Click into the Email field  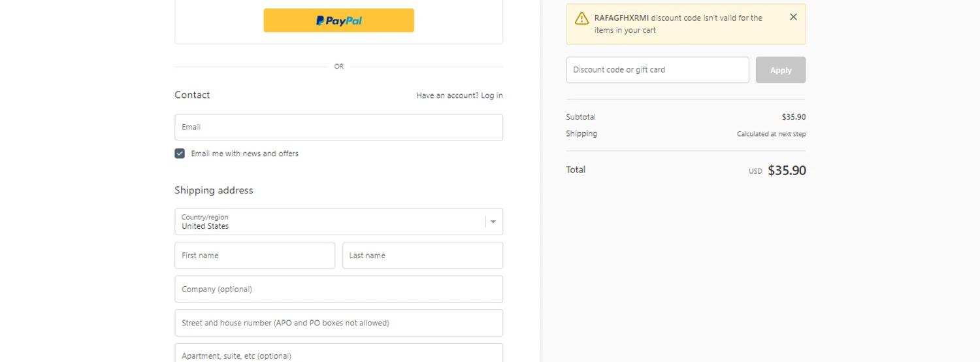(x=338, y=127)
